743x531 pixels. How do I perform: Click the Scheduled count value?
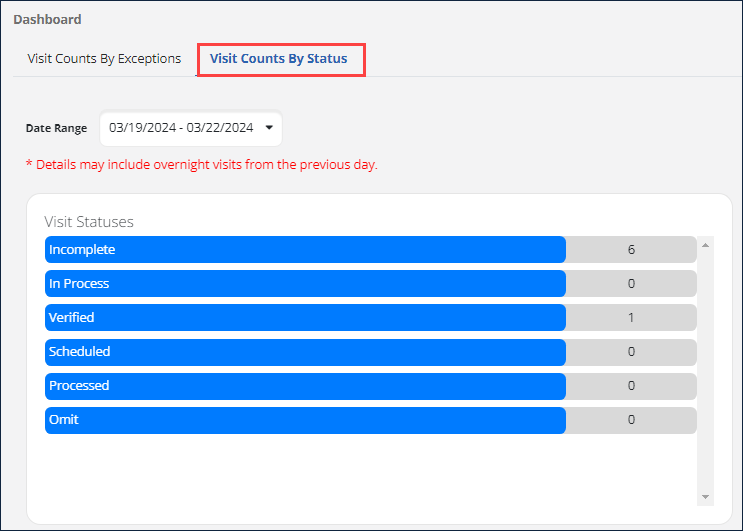pos(631,352)
